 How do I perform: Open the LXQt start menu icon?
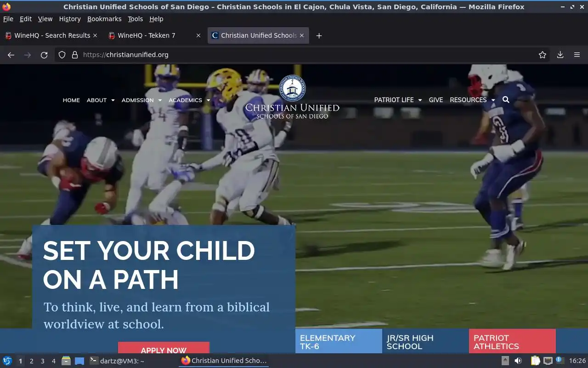[x=7, y=361]
